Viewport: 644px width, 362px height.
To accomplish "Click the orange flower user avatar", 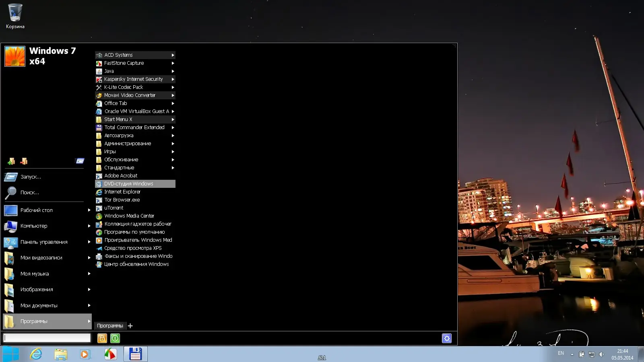I will (15, 56).
